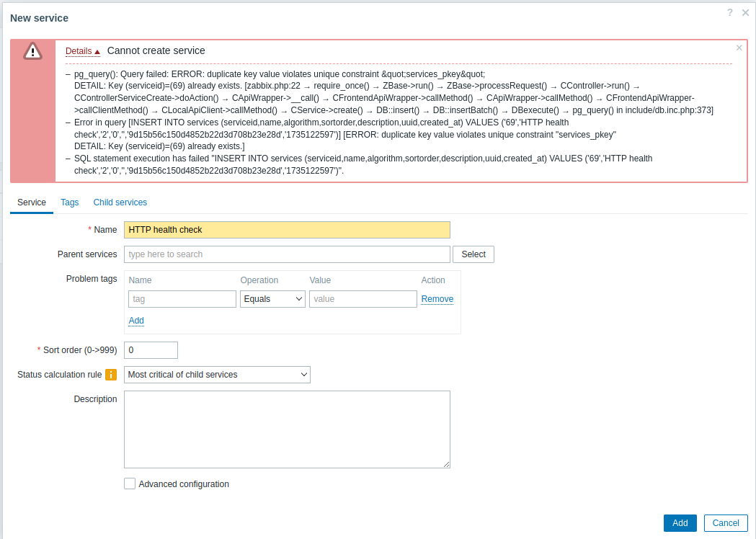Viewport: 756px width, 539px height.
Task: Click the problem tag name field
Action: point(182,299)
